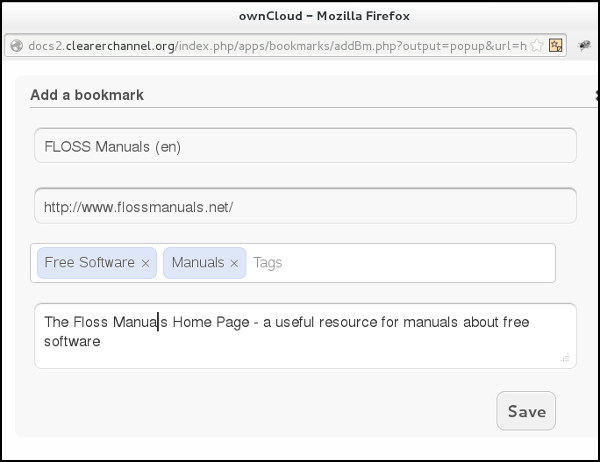Image resolution: width=600 pixels, height=462 pixels.
Task: Save the bookmark
Action: [526, 411]
